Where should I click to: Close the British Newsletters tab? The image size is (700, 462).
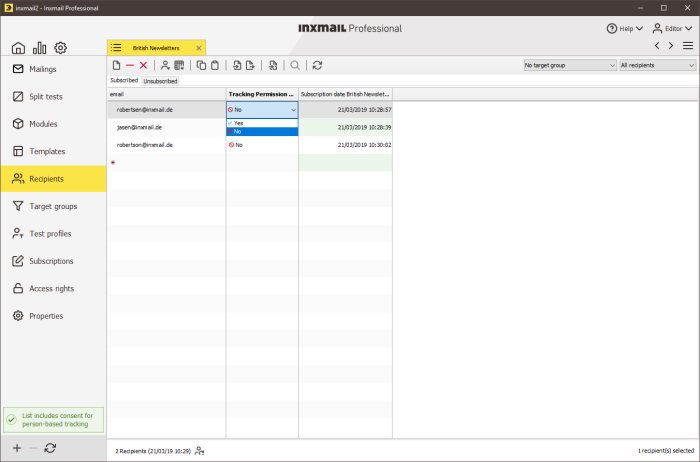(199, 48)
